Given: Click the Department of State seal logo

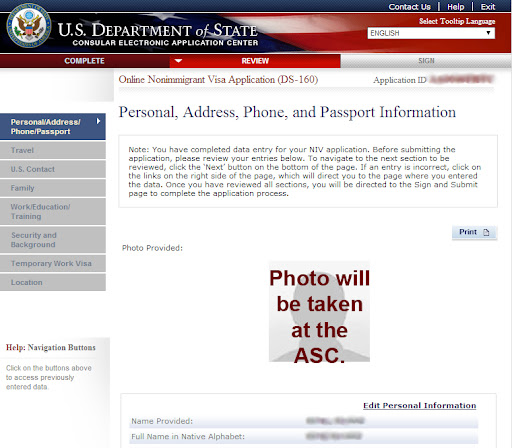Looking at the screenshot, I should (x=29, y=26).
